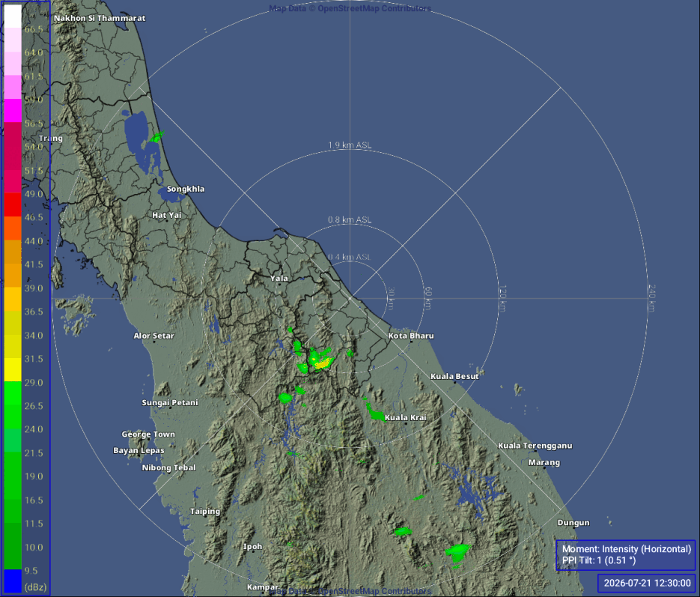Image resolution: width=700 pixels, height=597 pixels.
Task: Click the (dBz) unit label
Action: 35,587
